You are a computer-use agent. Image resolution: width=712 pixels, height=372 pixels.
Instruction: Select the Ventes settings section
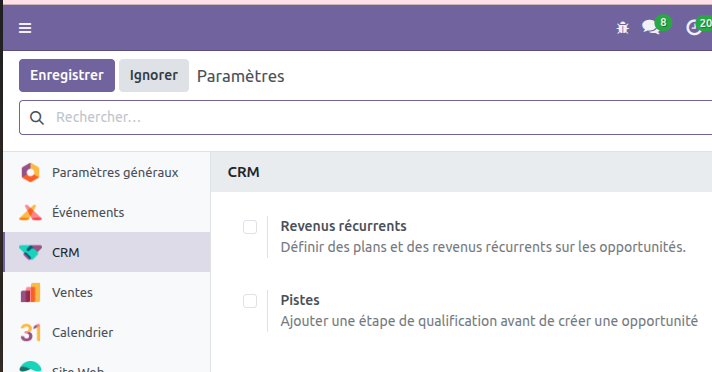(x=107, y=293)
